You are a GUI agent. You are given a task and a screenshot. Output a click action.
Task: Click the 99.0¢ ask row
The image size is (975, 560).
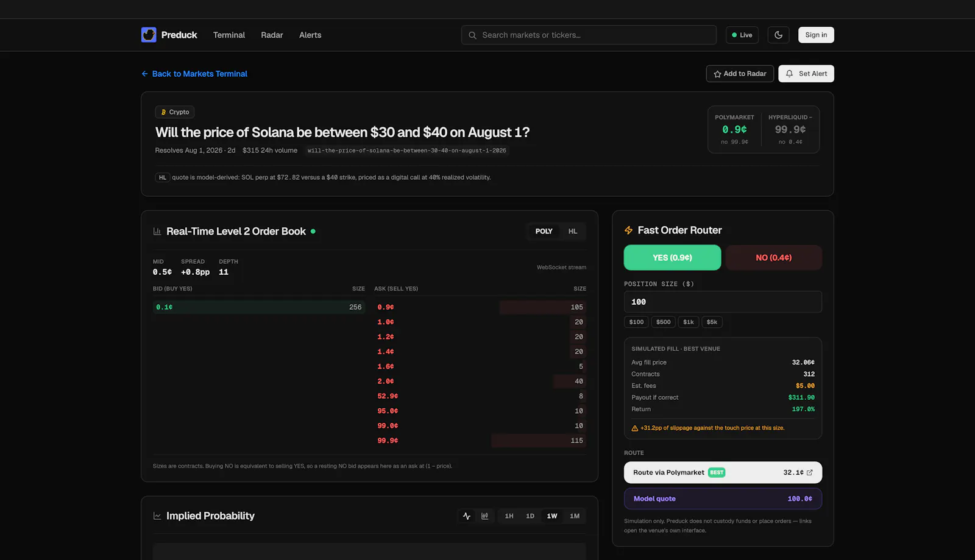point(480,426)
